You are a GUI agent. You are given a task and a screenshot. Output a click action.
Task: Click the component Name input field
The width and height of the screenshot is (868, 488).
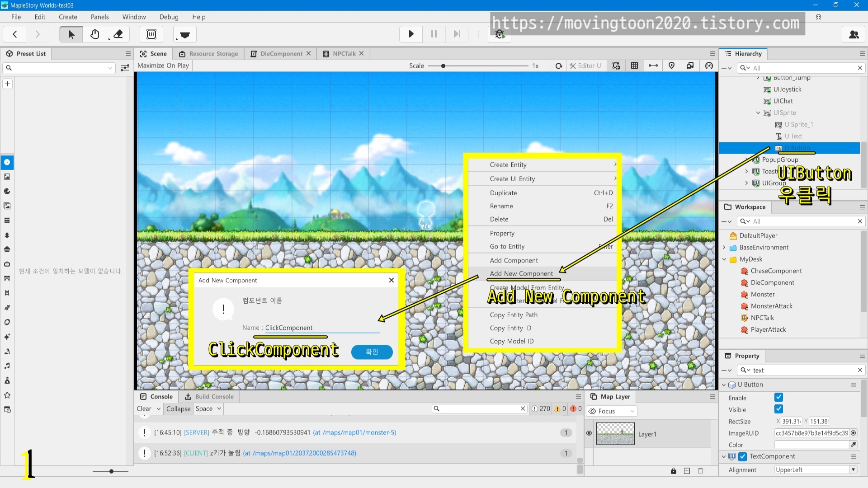(322, 328)
